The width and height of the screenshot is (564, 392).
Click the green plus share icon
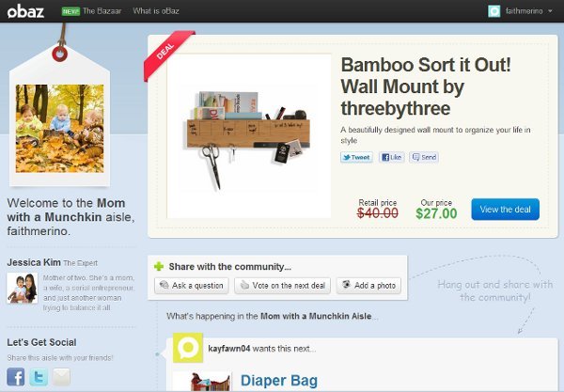(x=159, y=266)
